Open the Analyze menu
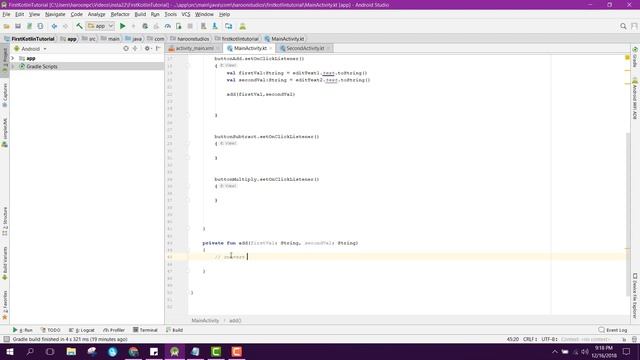 96,14
